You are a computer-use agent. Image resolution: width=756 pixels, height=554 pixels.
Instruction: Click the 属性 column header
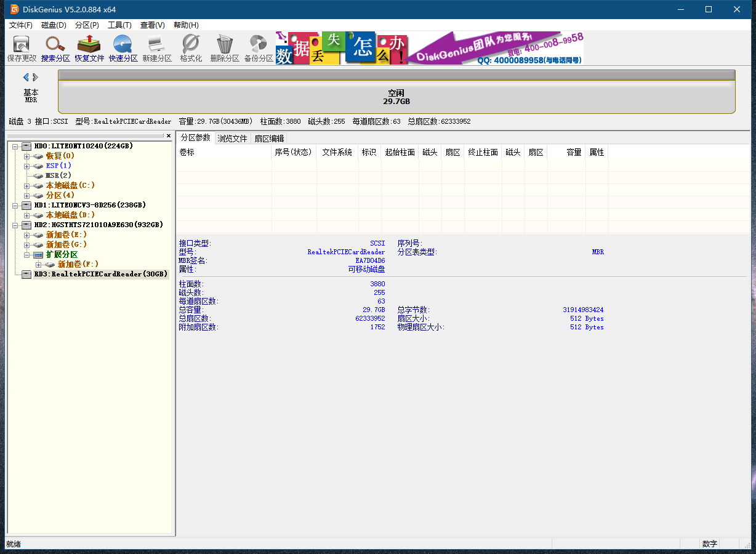pyautogui.click(x=597, y=152)
